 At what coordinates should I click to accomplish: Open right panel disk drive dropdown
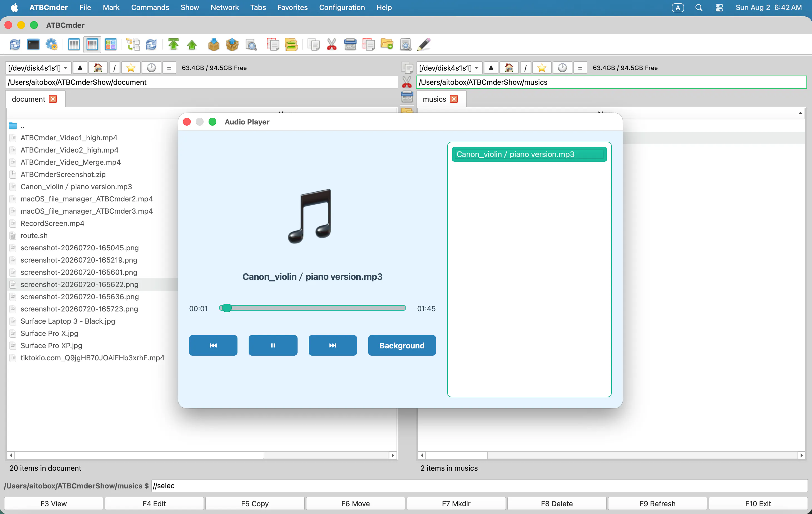pyautogui.click(x=449, y=68)
